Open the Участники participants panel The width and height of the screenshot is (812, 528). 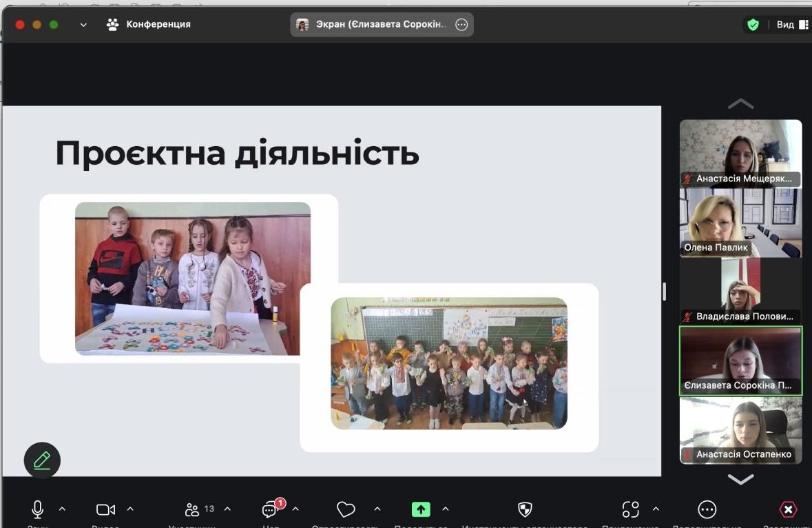tap(193, 509)
